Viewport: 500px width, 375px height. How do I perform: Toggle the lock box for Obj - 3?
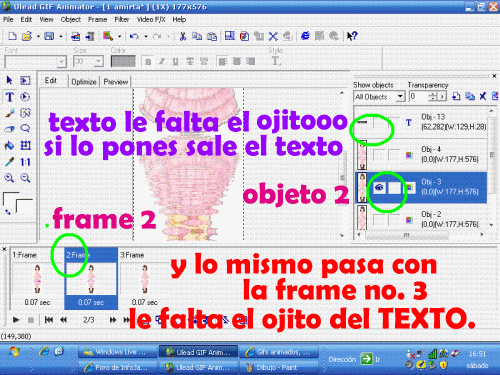click(x=394, y=188)
